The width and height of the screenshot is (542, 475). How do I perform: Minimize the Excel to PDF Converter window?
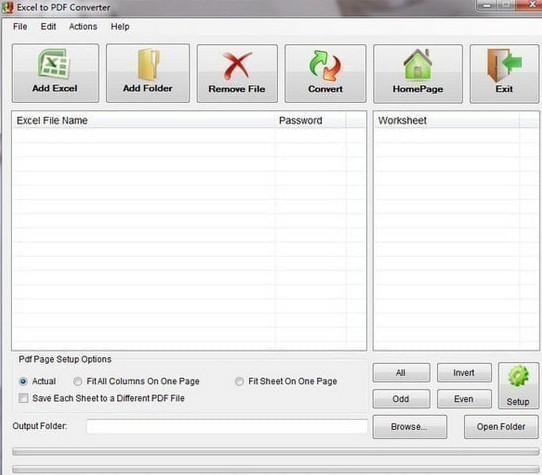(487, 6)
